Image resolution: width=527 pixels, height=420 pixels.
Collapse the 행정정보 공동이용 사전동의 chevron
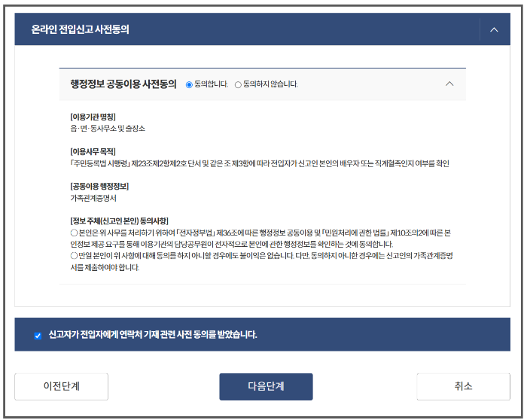(x=449, y=84)
